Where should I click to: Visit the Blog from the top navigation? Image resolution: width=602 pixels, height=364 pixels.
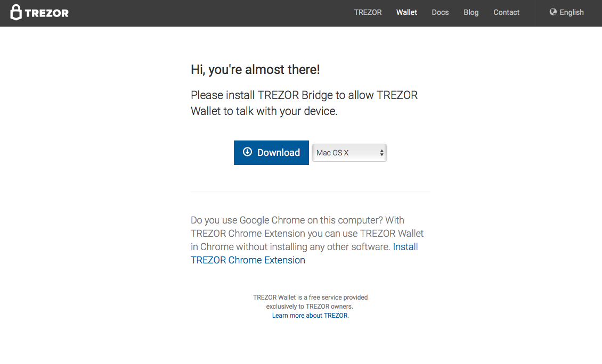click(x=471, y=12)
